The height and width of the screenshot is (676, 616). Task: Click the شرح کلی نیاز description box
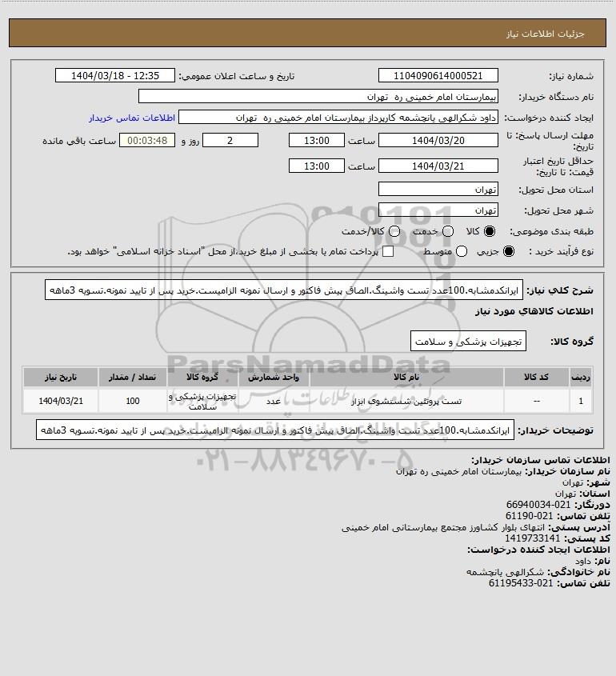[284, 290]
